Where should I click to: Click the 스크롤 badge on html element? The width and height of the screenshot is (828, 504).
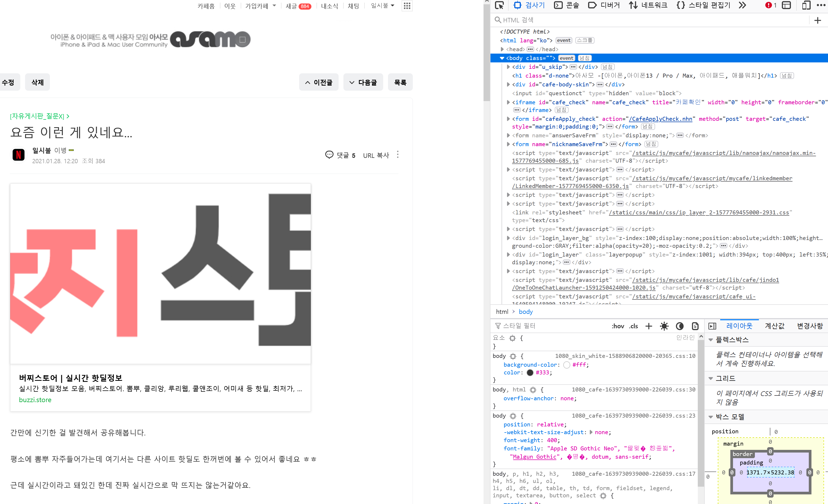click(585, 40)
